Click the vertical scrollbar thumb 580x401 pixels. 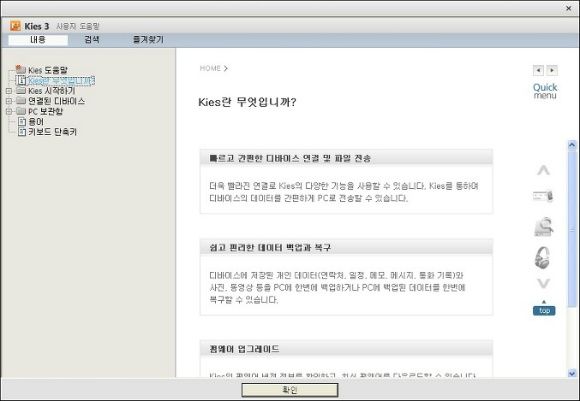pyautogui.click(x=572, y=228)
